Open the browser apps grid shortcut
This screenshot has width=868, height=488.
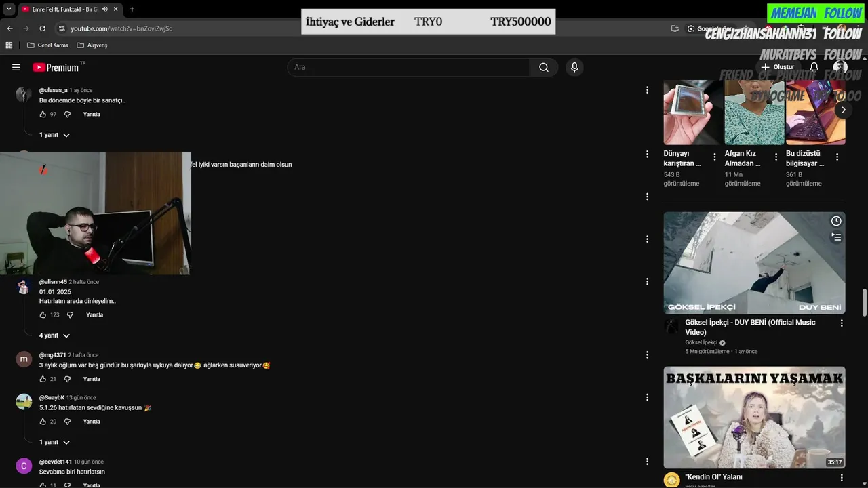tap(9, 45)
